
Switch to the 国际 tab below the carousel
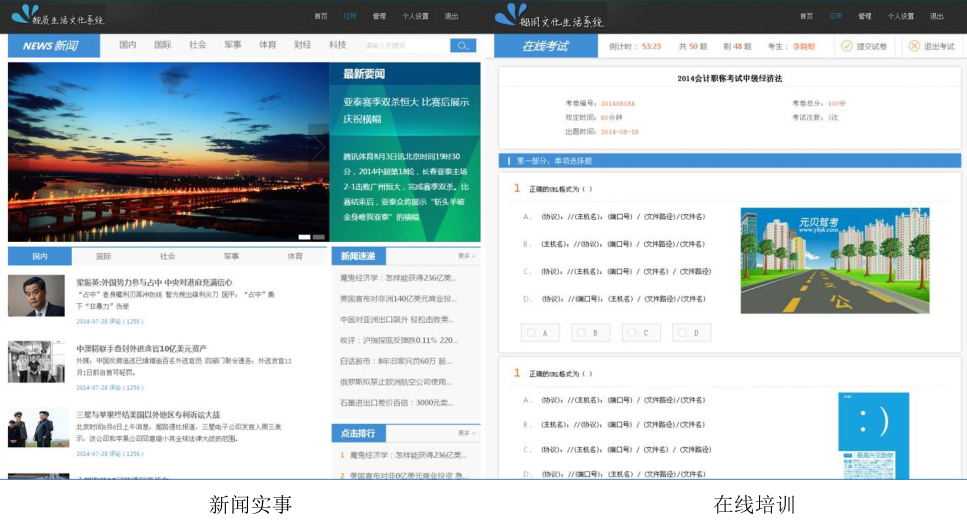coord(104,256)
